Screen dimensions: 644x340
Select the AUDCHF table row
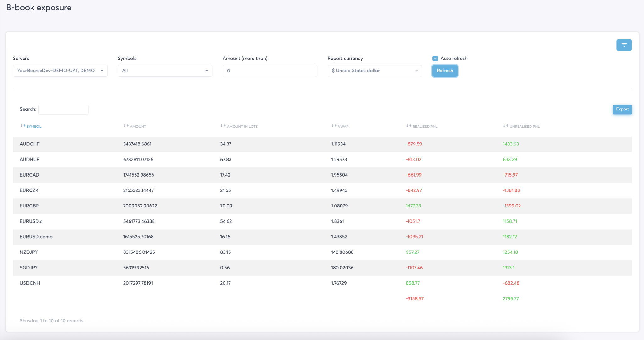30,144
